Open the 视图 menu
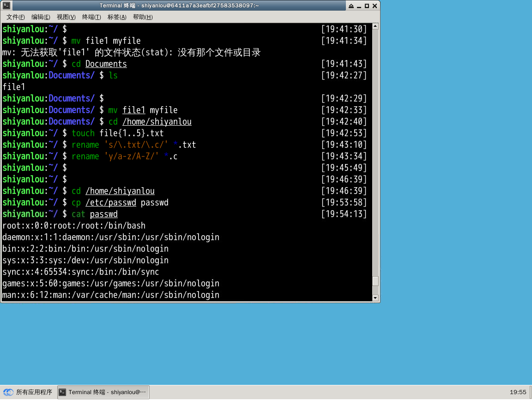 click(66, 17)
